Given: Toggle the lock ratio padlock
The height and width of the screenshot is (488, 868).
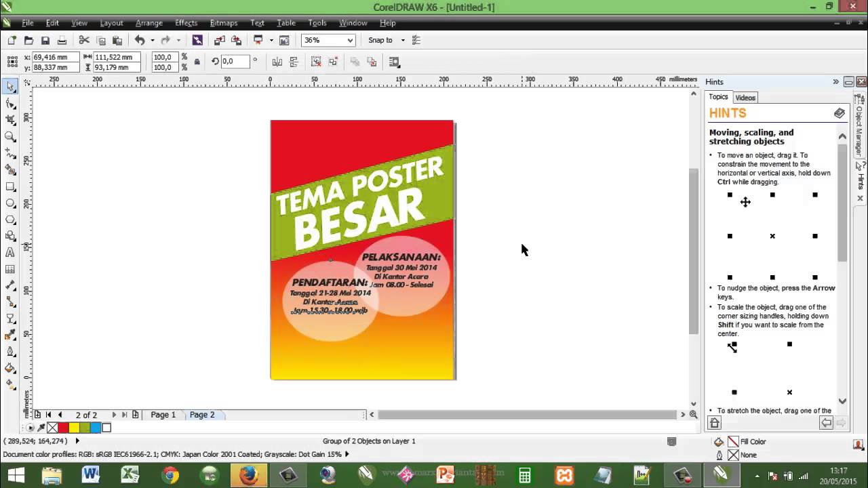Looking at the screenshot, I should point(197,62).
